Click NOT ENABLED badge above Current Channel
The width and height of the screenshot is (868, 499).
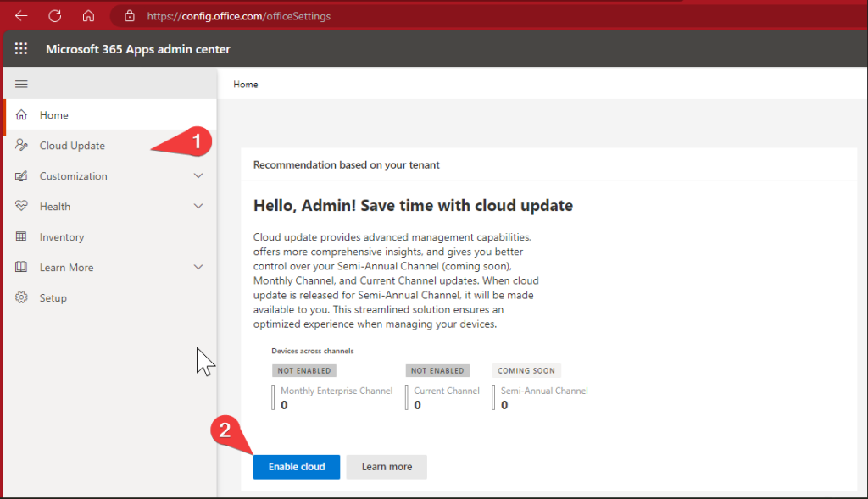pos(437,370)
